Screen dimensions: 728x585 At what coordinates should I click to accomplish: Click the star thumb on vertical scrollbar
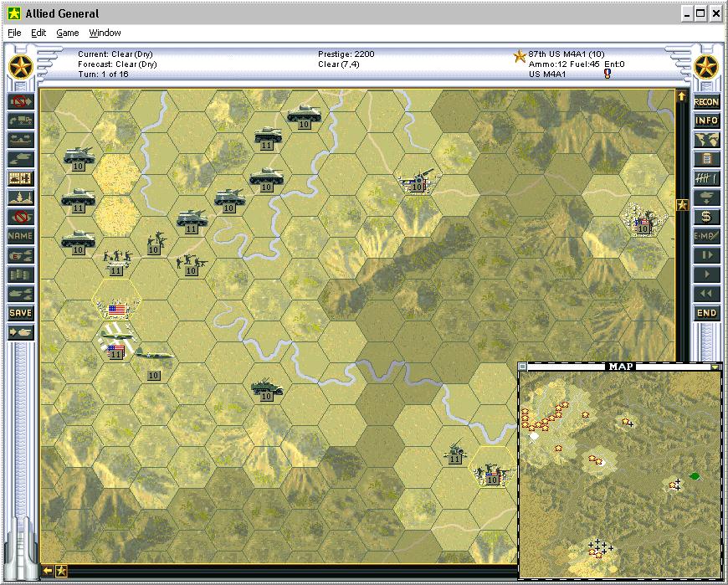tap(682, 204)
